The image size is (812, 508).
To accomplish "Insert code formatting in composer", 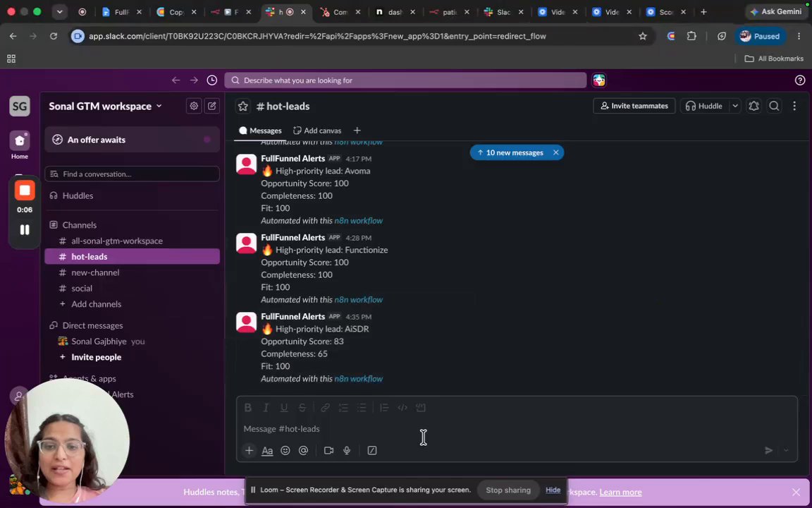I will pos(402,408).
